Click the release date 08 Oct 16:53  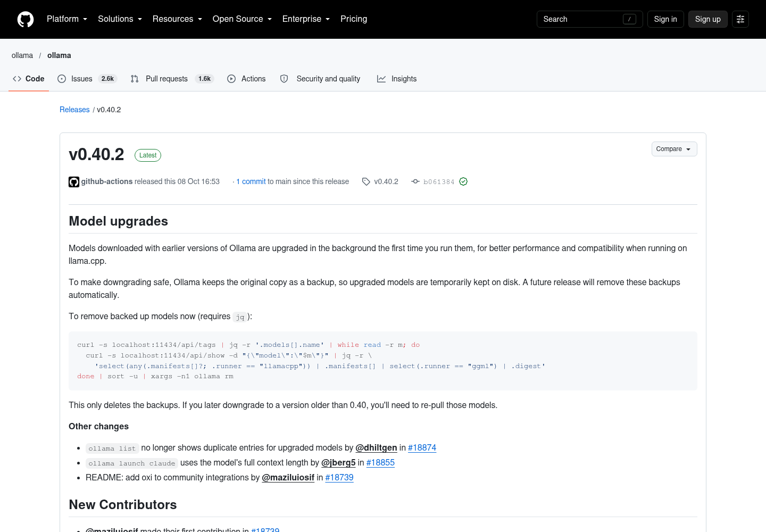pyautogui.click(x=198, y=181)
